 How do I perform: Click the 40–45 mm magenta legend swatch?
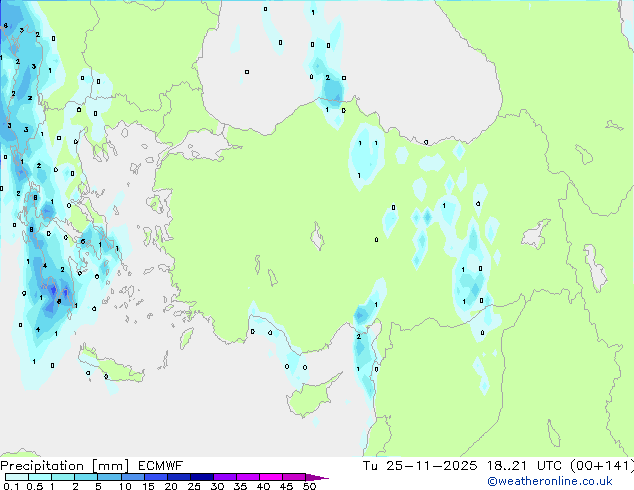(x=271, y=477)
